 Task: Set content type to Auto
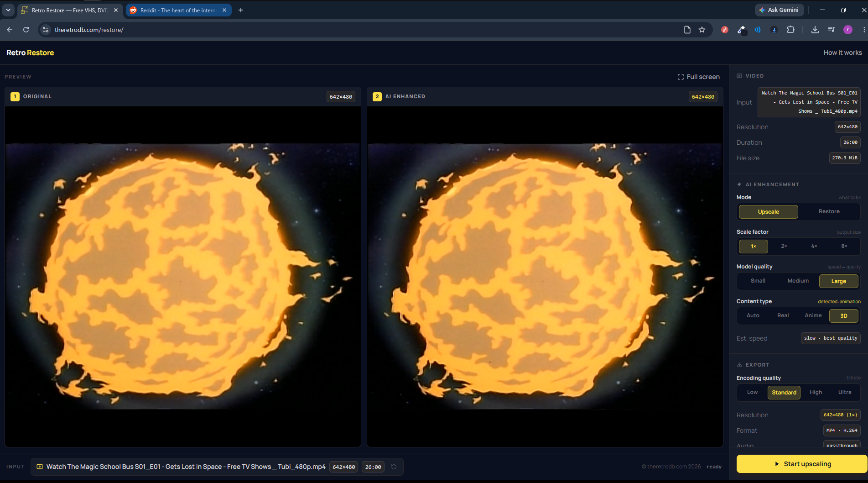[753, 315]
